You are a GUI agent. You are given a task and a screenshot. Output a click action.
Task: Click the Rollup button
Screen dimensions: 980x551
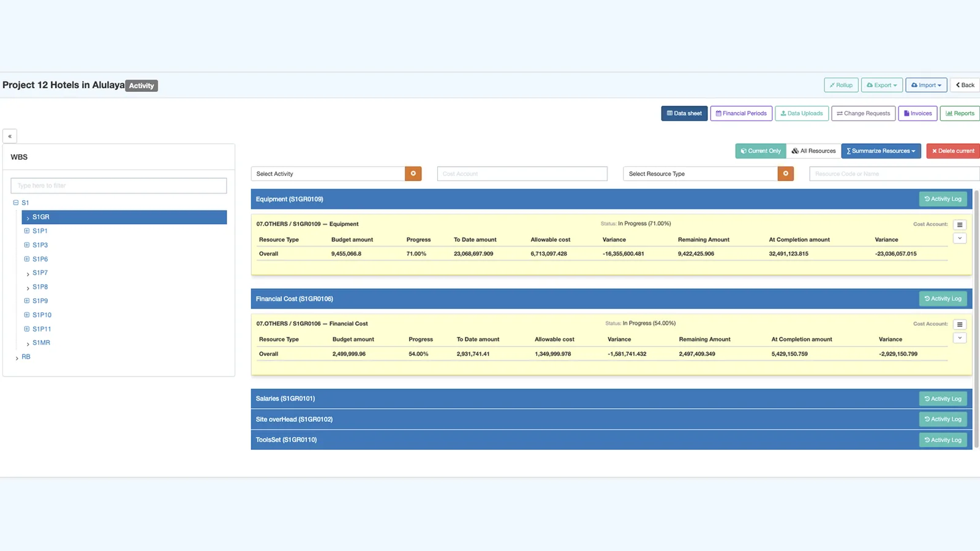pyautogui.click(x=841, y=85)
